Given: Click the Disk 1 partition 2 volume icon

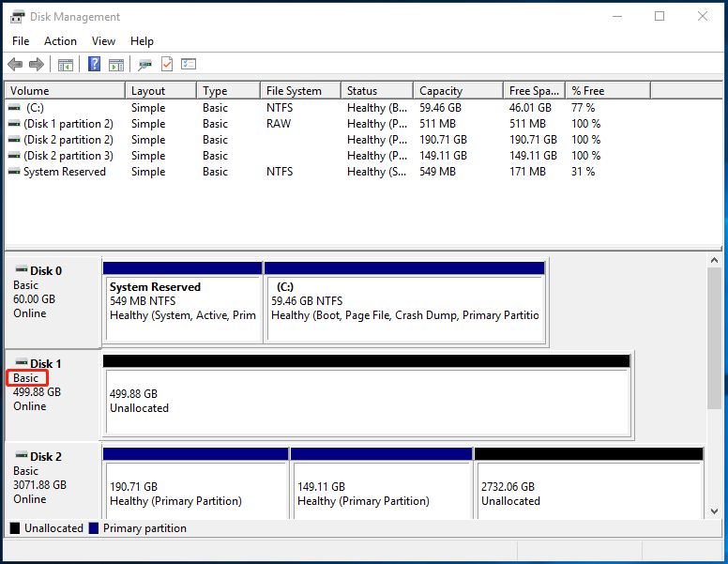Looking at the screenshot, I should 14,124.
